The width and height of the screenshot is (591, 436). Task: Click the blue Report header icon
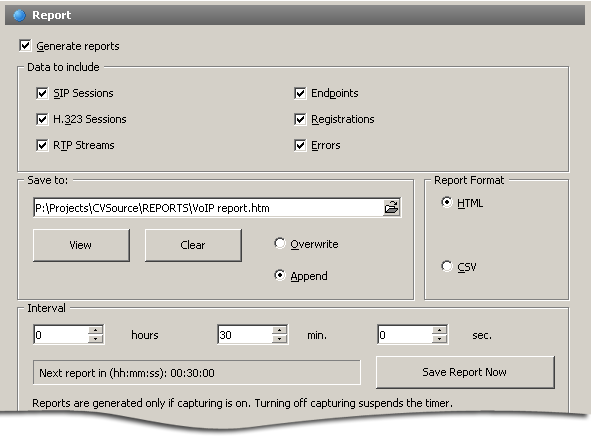click(x=20, y=15)
